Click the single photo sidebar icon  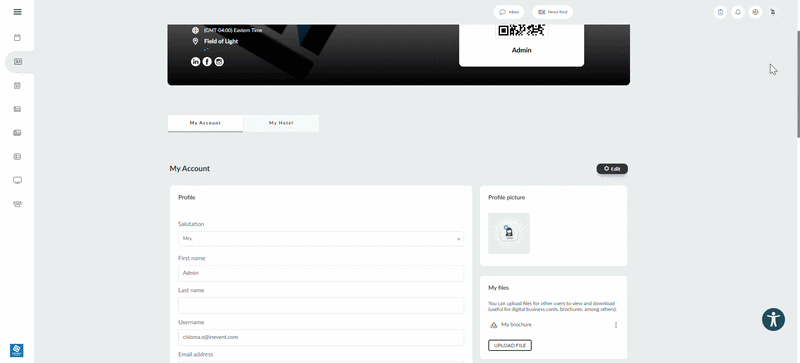pyautogui.click(x=17, y=109)
